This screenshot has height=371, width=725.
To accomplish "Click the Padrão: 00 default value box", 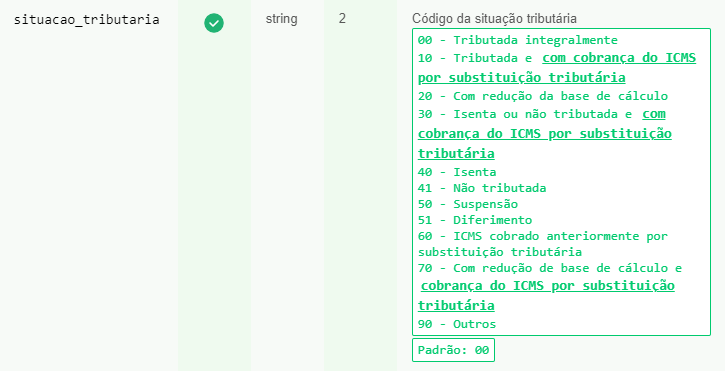I will 453,350.
